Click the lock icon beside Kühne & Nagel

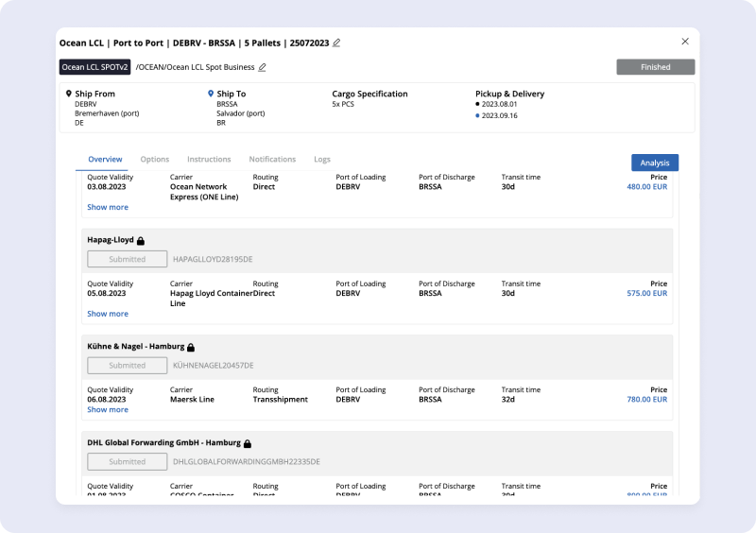coord(191,347)
